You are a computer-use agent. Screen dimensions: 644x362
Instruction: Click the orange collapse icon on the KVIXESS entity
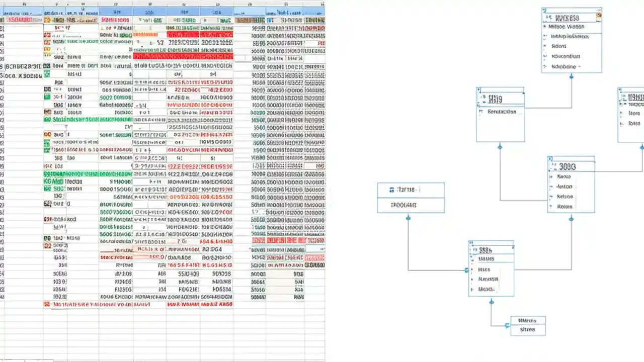point(599,16)
